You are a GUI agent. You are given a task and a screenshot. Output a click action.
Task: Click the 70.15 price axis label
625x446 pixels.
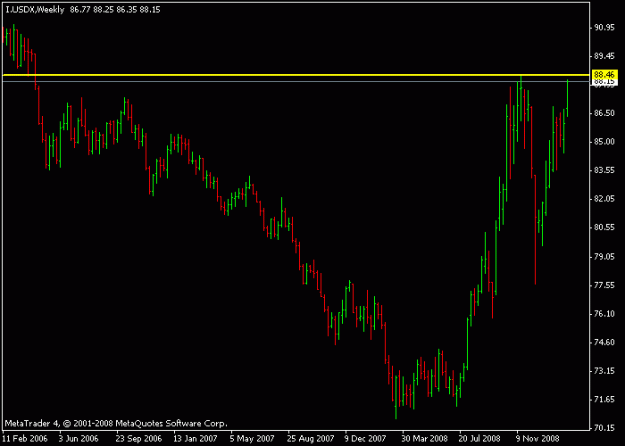tap(605, 428)
